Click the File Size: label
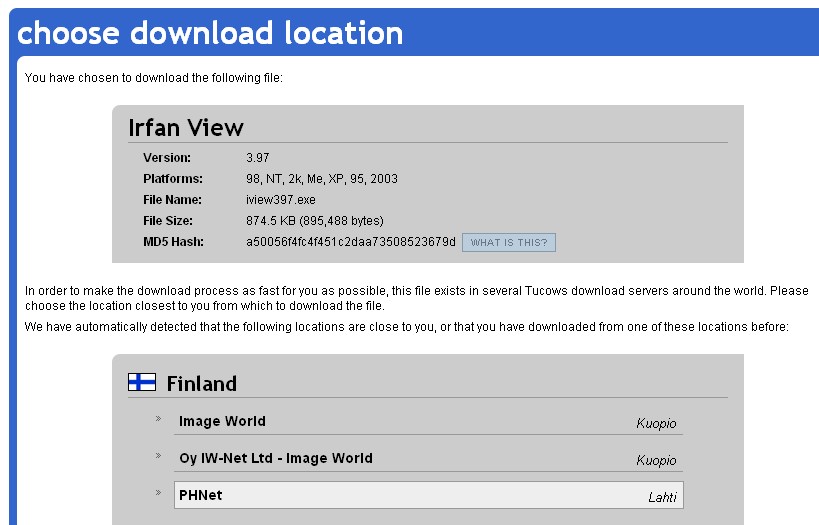 (x=168, y=221)
